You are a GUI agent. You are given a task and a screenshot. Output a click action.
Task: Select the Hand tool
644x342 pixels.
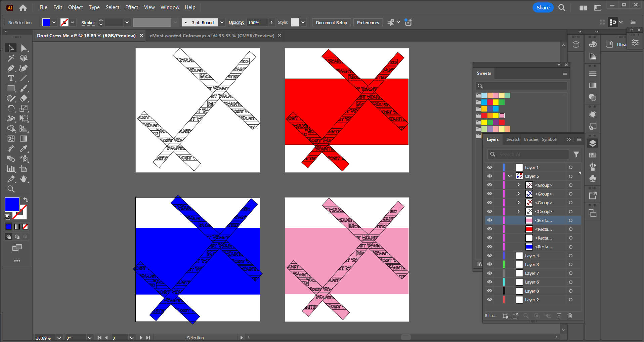point(24,179)
